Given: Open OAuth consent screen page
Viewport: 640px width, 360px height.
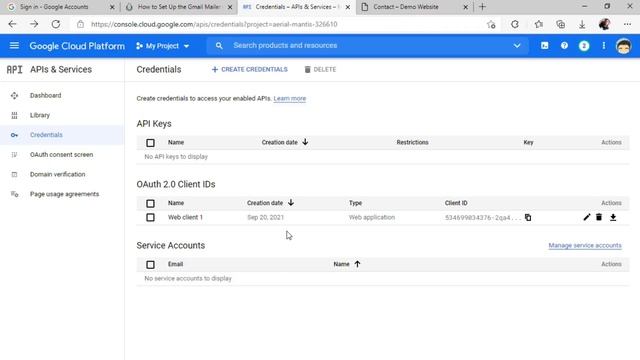Looking at the screenshot, I should pos(61,155).
